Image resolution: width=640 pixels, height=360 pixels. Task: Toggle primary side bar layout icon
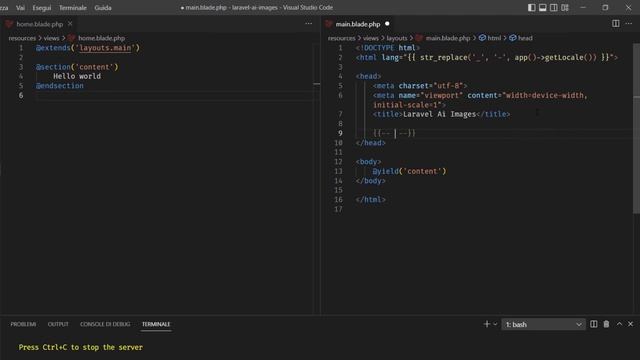(531, 7)
